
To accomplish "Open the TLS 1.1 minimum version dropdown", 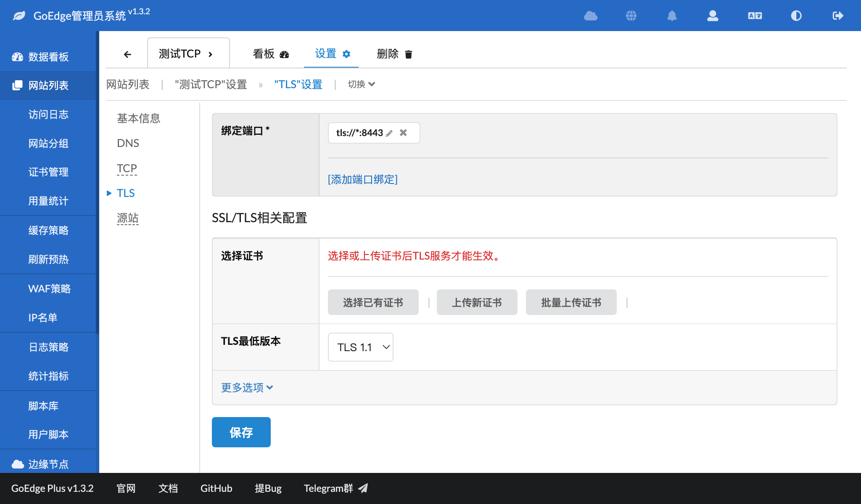I will tap(361, 347).
